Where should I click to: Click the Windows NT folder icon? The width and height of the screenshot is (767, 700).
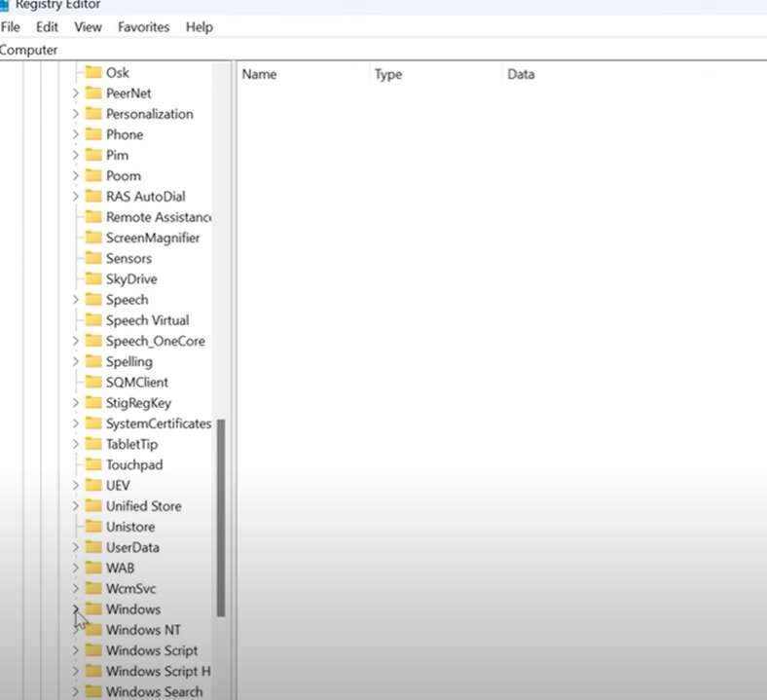(92, 630)
